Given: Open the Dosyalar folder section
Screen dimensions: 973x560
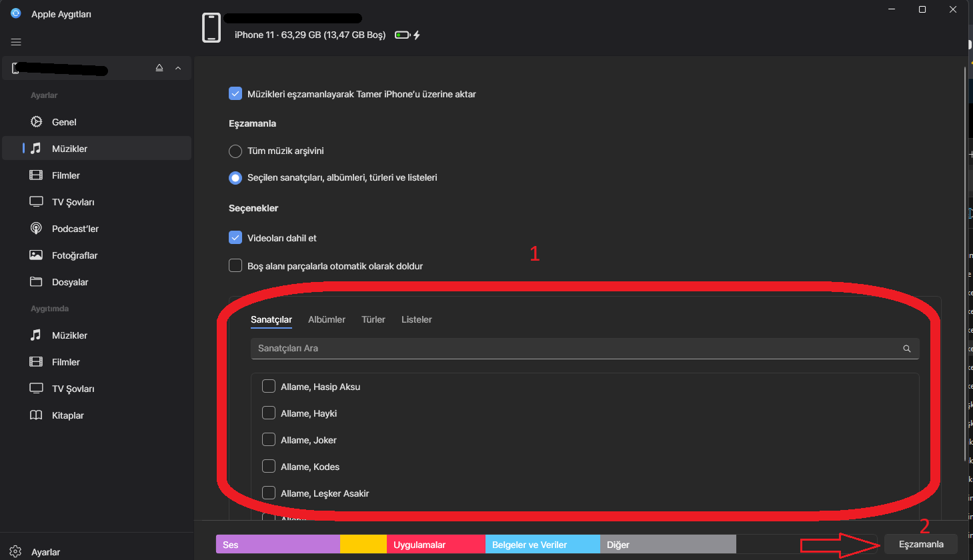Looking at the screenshot, I should click(x=97, y=282).
